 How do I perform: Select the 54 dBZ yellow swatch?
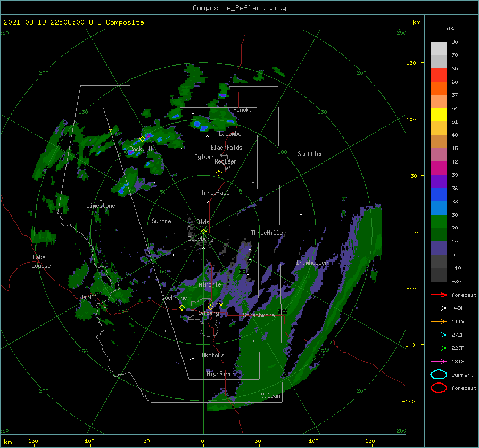click(439, 115)
